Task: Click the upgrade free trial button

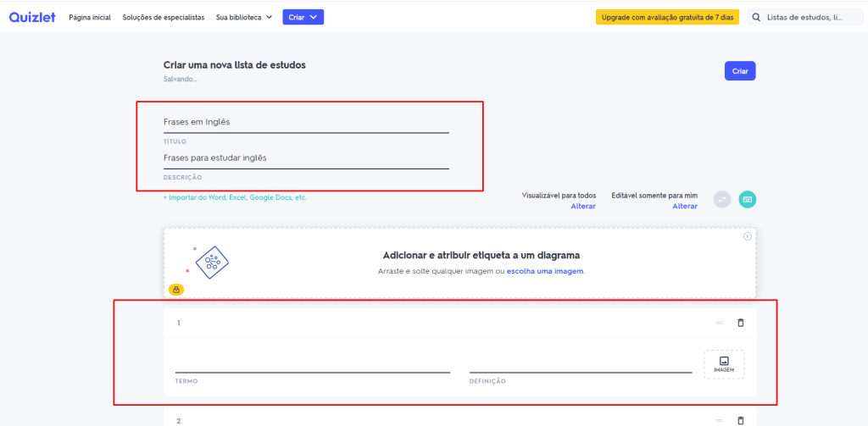Action: click(x=667, y=17)
